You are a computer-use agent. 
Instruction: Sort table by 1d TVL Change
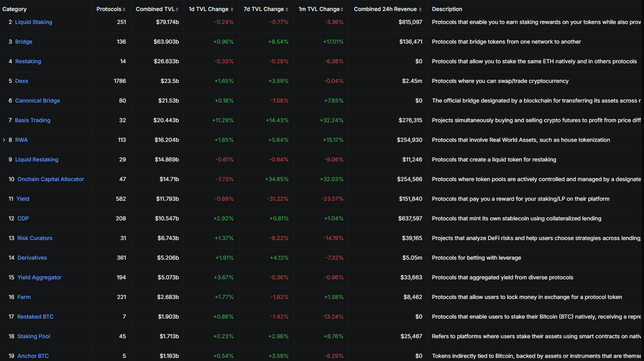pos(232,9)
